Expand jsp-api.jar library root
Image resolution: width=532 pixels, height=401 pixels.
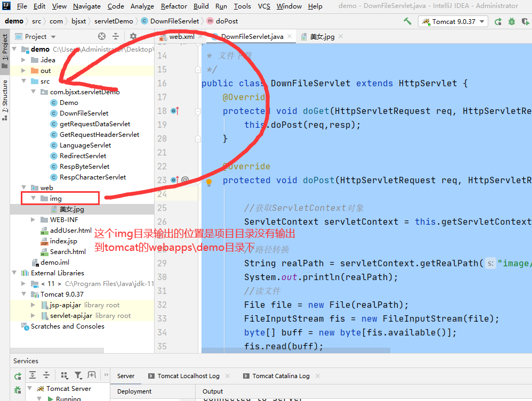pos(33,305)
